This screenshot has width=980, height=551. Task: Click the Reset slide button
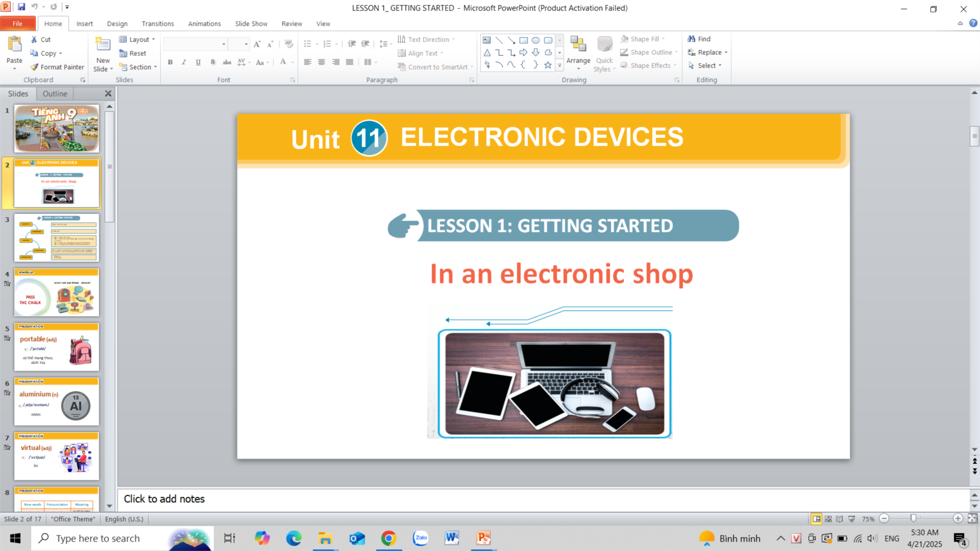point(133,53)
